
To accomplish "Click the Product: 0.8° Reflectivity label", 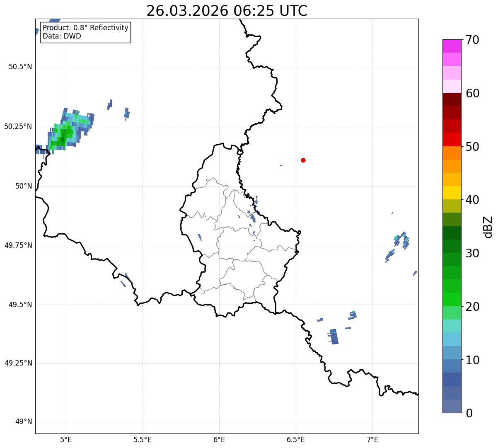I will coord(86,28).
